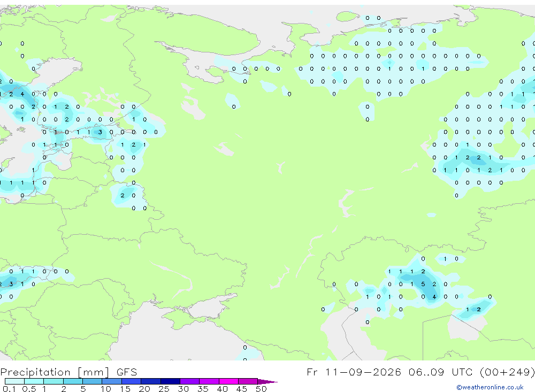The height and width of the screenshot is (392, 535).
Task: Click the legend arrow tip above 50 mm
Action: [x=267, y=382]
